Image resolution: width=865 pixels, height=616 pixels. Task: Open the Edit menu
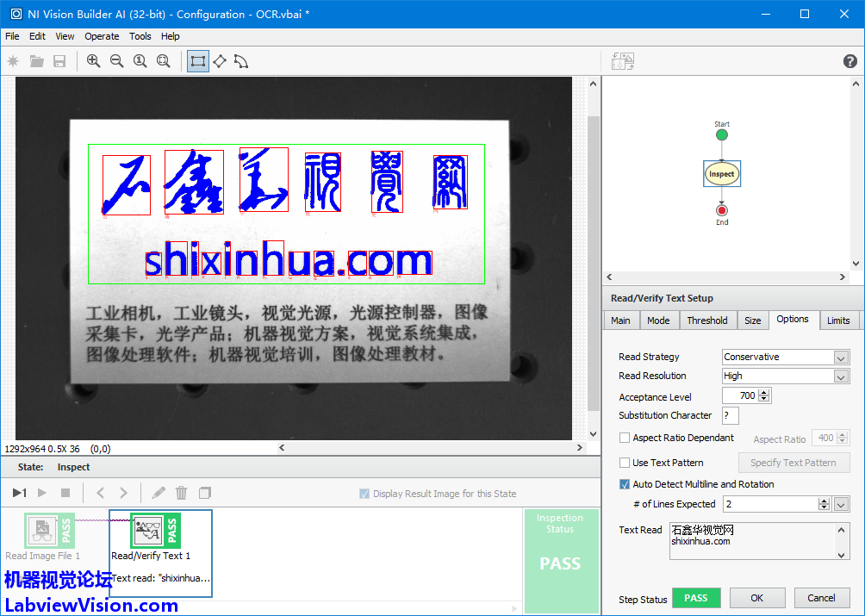(38, 36)
